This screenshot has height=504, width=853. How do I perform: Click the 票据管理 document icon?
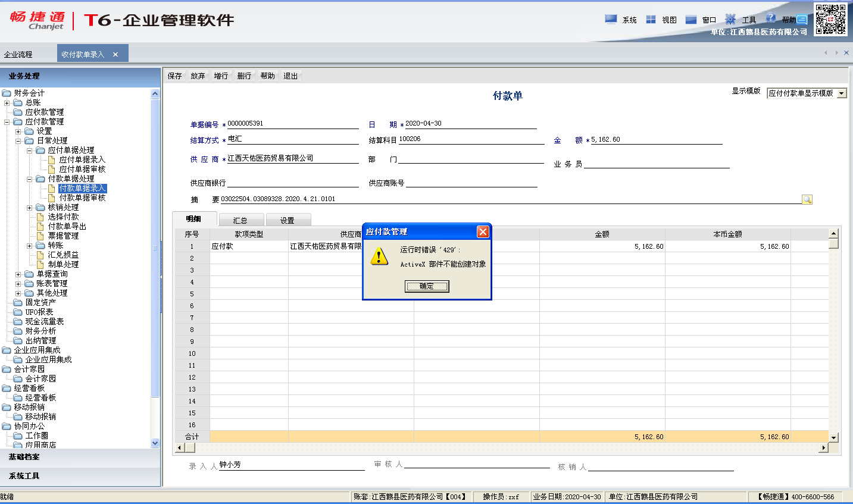(40, 236)
